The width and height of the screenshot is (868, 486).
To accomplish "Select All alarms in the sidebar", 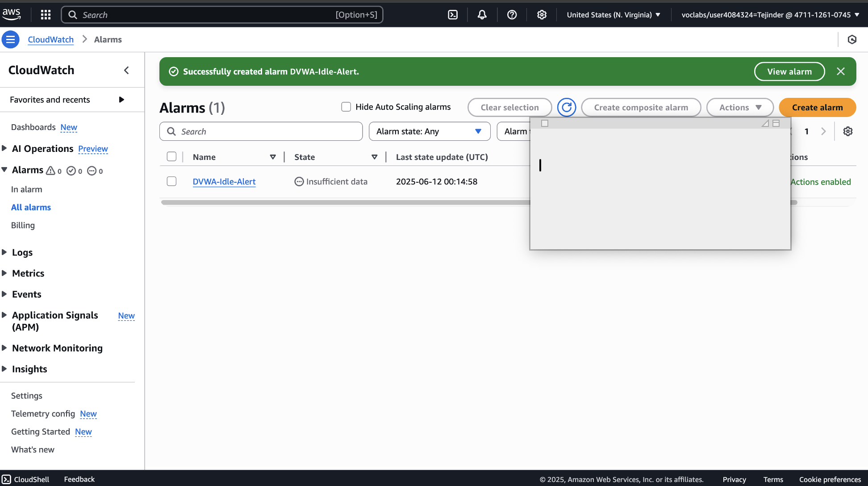I will pyautogui.click(x=31, y=207).
